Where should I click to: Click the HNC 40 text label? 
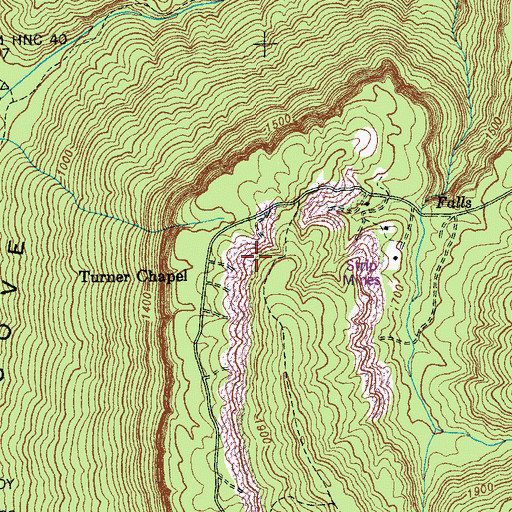[x=39, y=40]
